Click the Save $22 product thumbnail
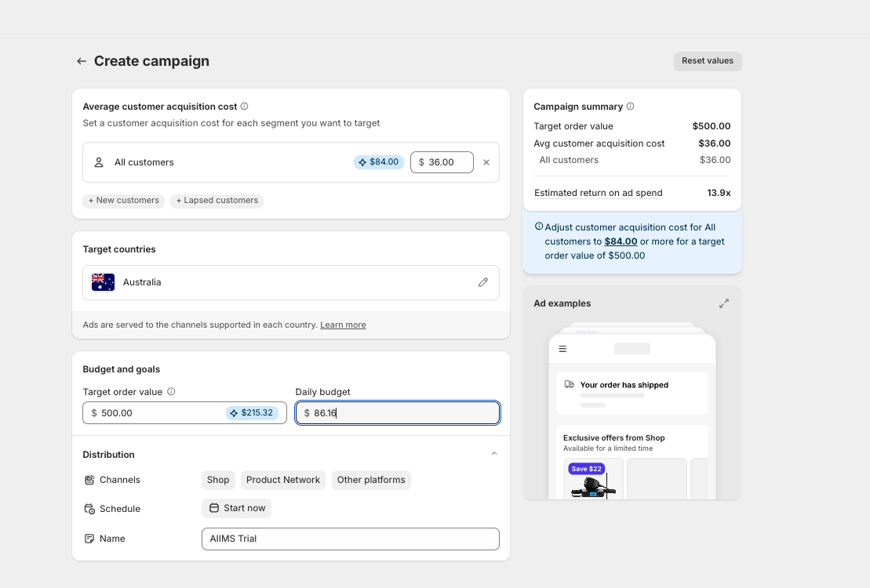This screenshot has height=588, width=870. [593, 479]
